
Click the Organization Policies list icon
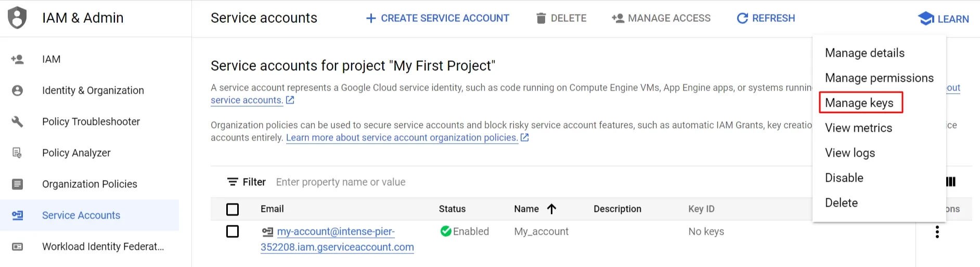17,184
